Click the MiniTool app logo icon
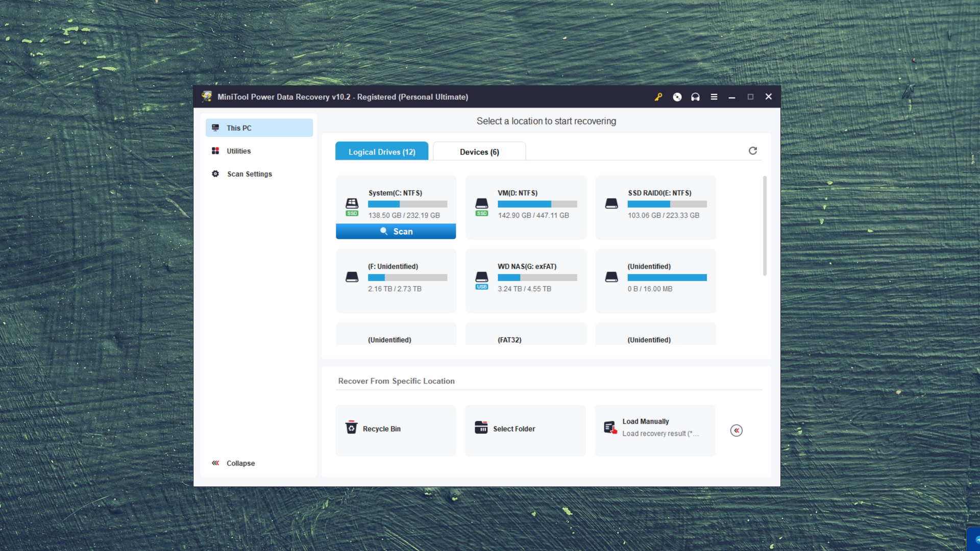 click(207, 96)
